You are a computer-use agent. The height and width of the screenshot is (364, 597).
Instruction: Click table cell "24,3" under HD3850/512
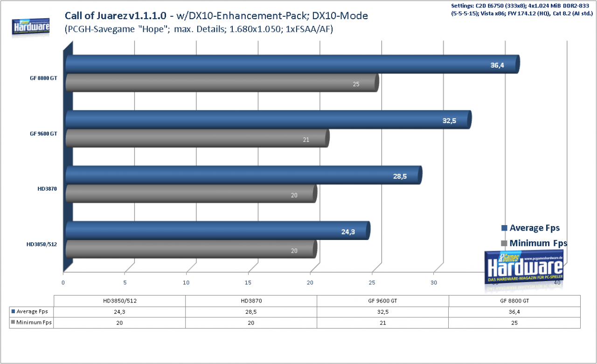click(x=120, y=311)
